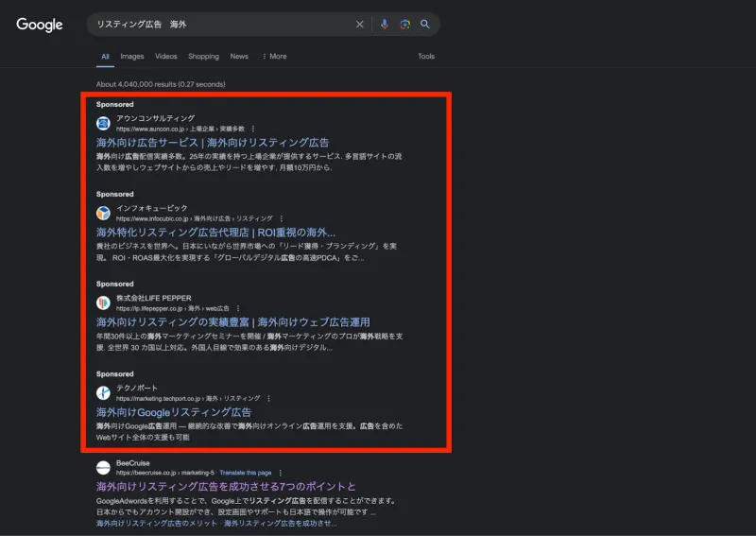Click the BeeCruise site name
This screenshot has height=536, width=756.
[133, 463]
